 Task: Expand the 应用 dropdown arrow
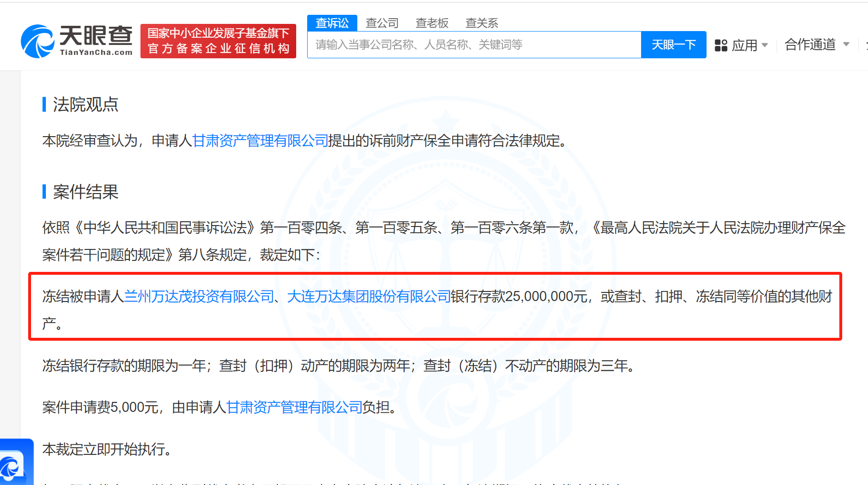[x=765, y=45]
